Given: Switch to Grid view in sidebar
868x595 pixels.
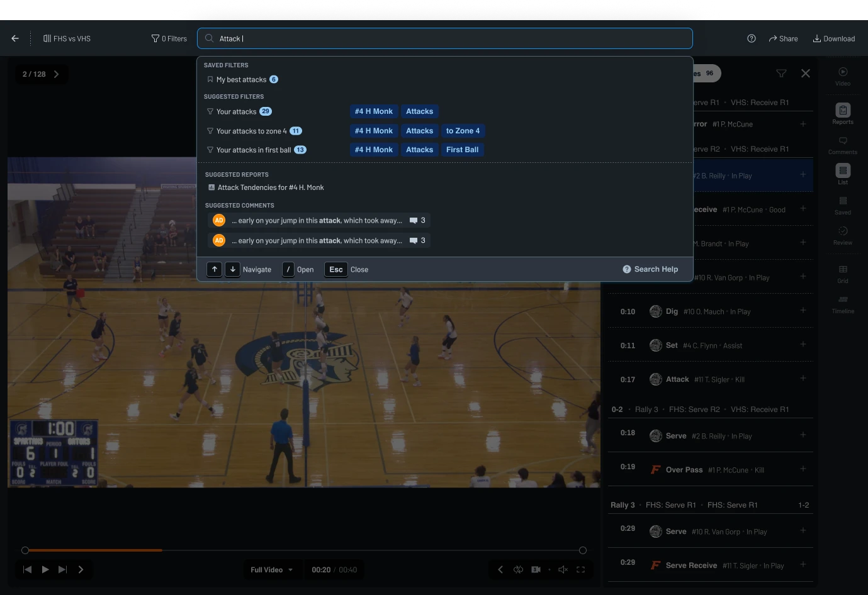Looking at the screenshot, I should click(x=843, y=274).
